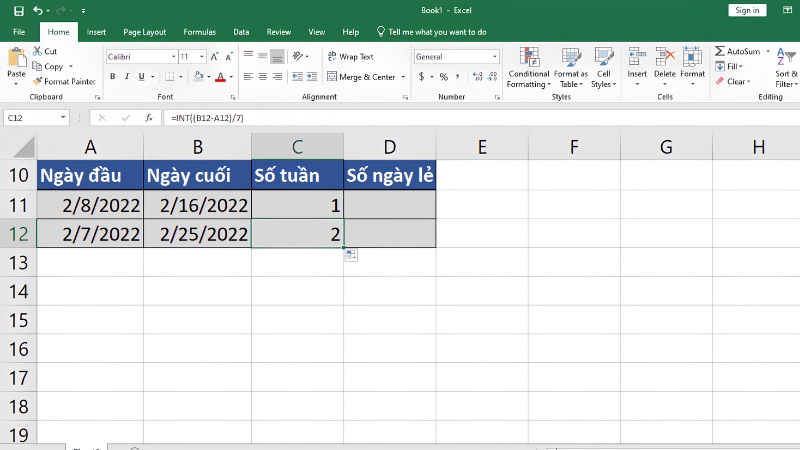
Task: Click the Increase Decimal icon
Action: pos(478,77)
